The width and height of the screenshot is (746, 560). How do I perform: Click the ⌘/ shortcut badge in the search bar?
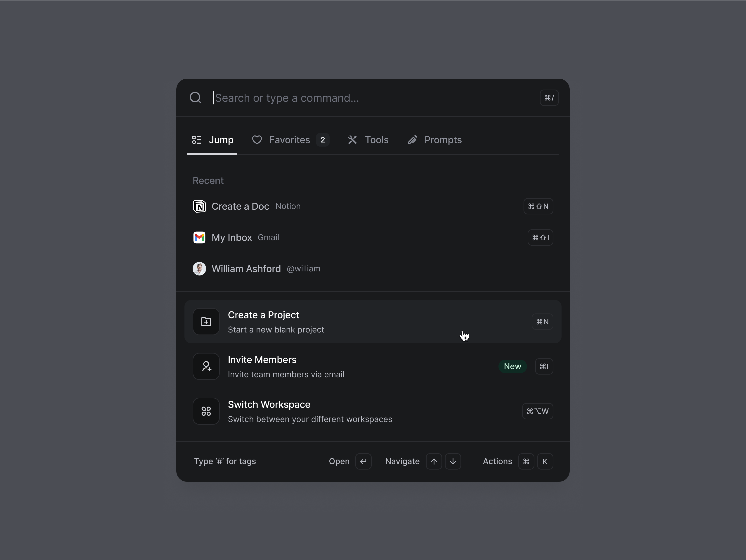(549, 97)
